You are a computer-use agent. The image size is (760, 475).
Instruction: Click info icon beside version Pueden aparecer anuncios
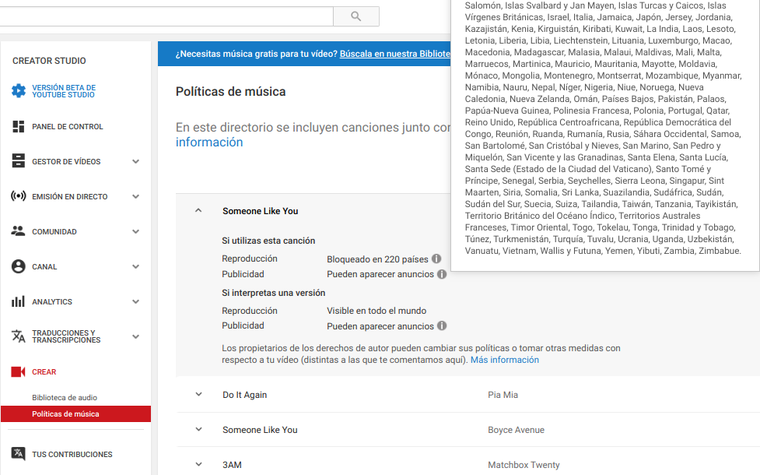pos(442,326)
